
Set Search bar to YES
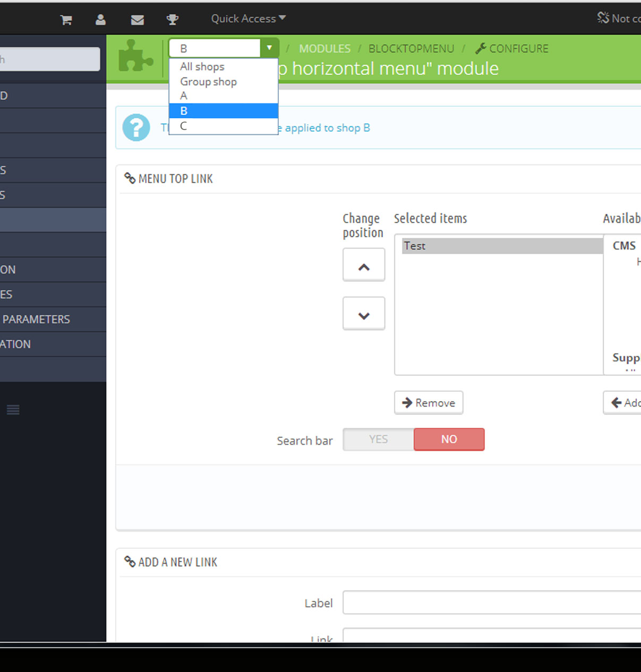coord(378,440)
